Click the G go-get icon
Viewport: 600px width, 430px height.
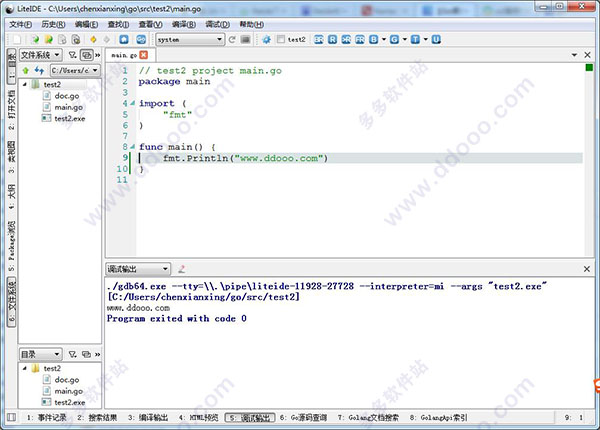click(395, 39)
